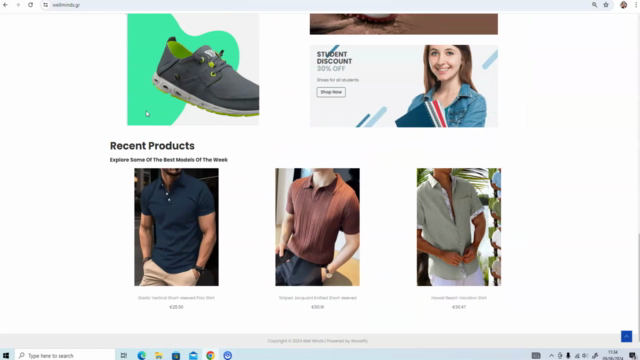The width and height of the screenshot is (640, 360).
Task: Open Elastic Vertical Short-sleeved Polo Shirt link
Action: [x=176, y=298]
